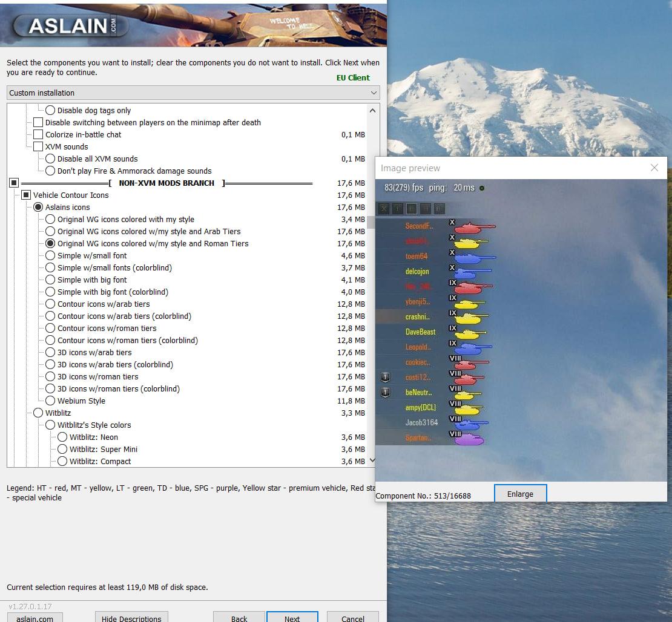
Task: Toggle the Vehicle Contour Icons checkbox
Action: [26, 195]
